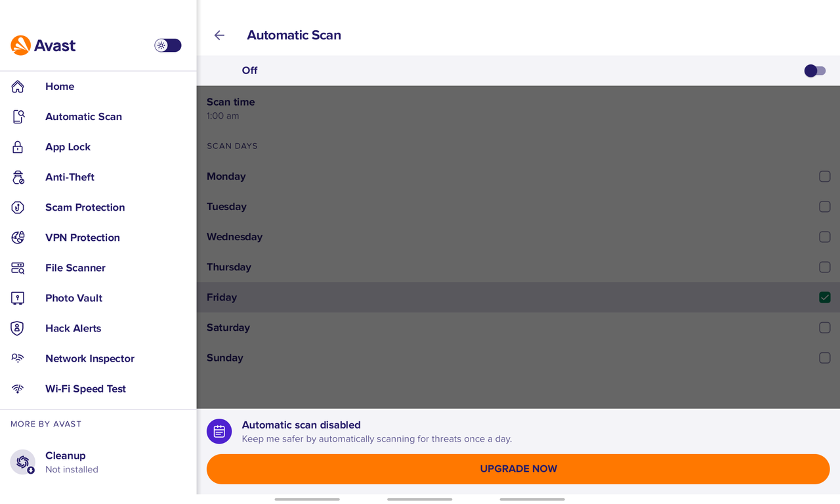Click the Upgrade Now button
Image resolution: width=840 pixels, height=504 pixels.
pos(518,469)
